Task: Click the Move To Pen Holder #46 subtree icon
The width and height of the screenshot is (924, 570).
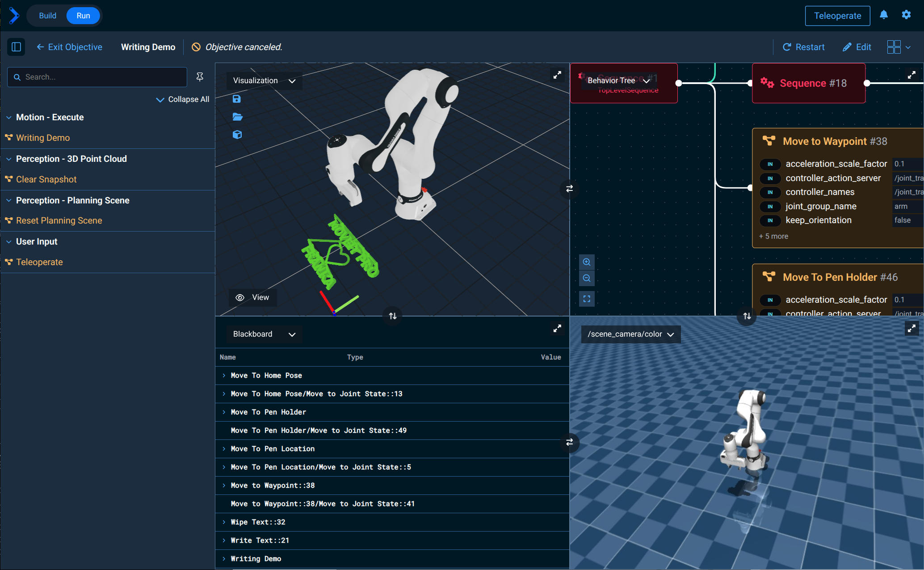Action: [x=769, y=277]
